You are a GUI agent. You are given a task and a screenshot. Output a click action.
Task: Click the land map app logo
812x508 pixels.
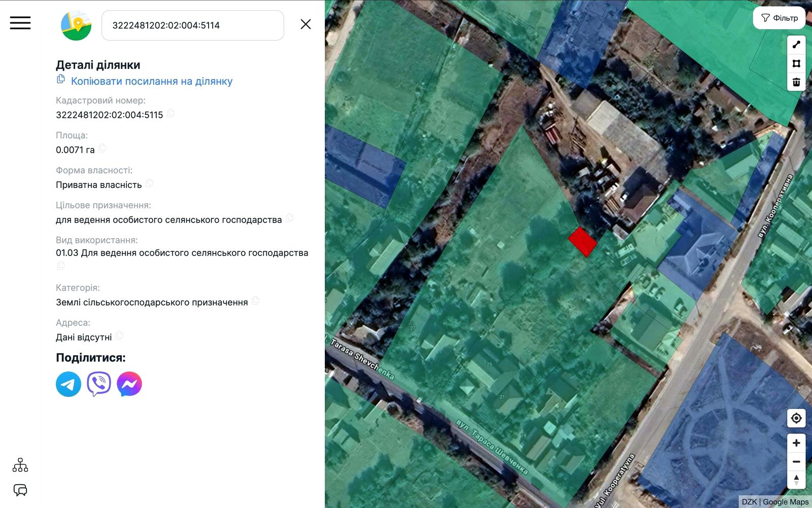coord(76,25)
